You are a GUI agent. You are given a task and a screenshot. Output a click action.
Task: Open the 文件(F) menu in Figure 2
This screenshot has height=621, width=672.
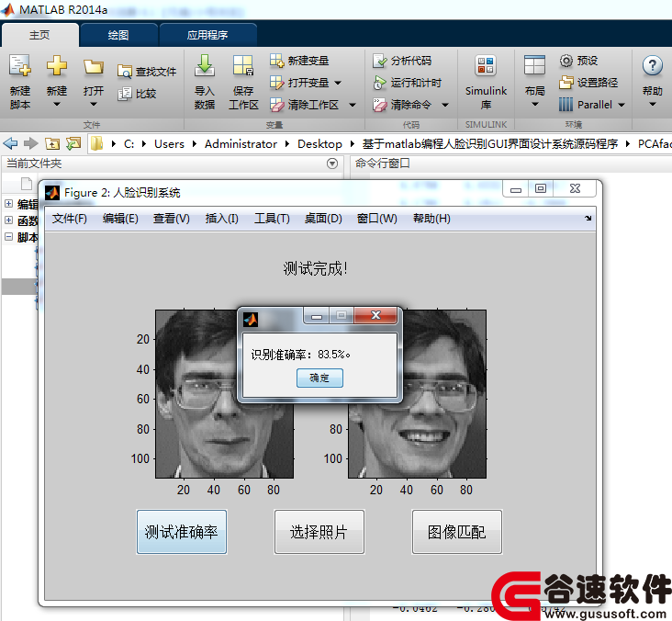pos(70,219)
